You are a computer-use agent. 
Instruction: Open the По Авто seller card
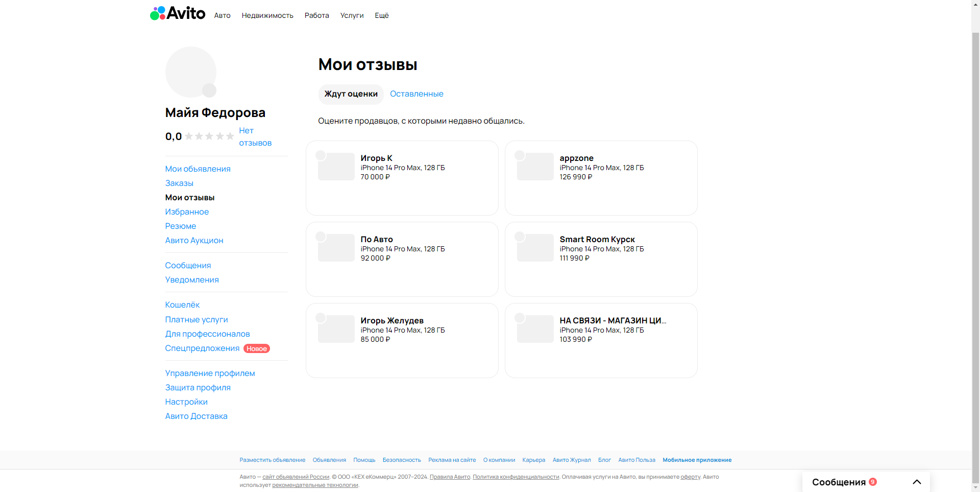pyautogui.click(x=402, y=259)
